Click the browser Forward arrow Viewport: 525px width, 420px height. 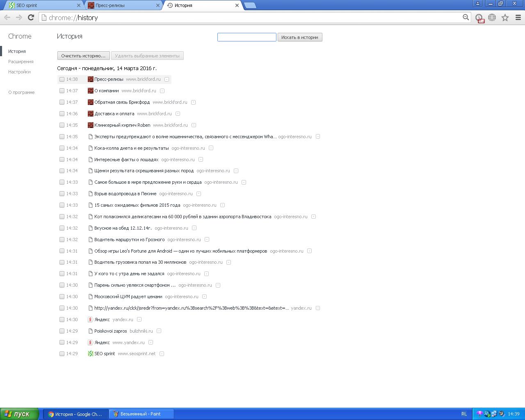pos(19,17)
